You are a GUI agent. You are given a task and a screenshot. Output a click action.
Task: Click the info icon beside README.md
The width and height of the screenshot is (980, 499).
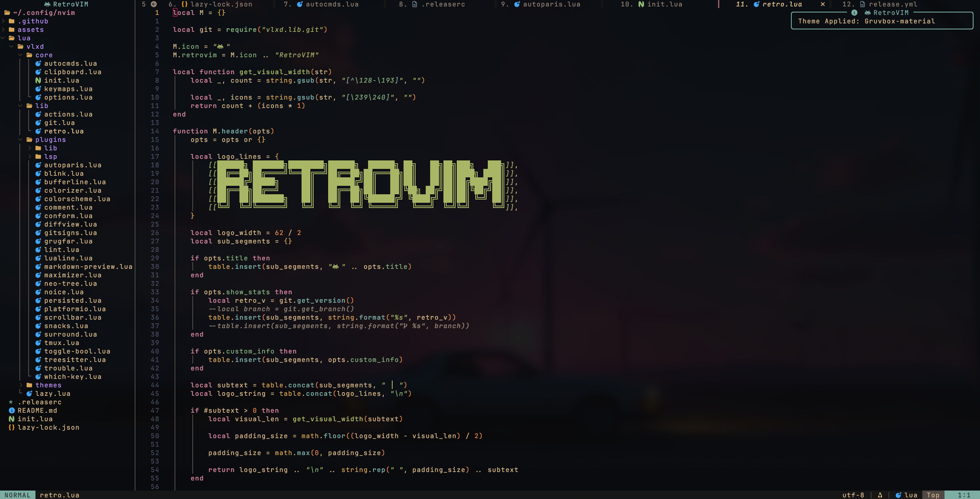[x=12, y=410]
